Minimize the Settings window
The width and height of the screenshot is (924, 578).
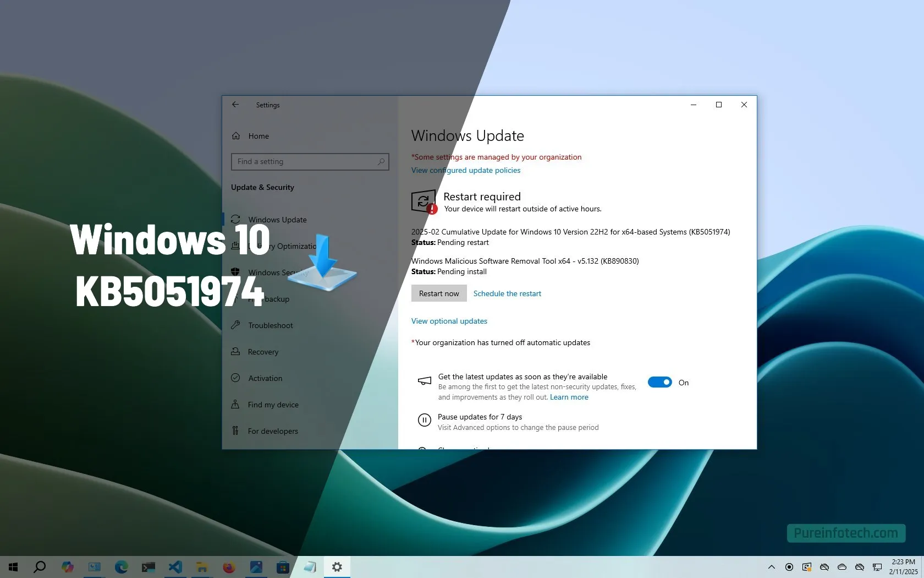point(694,105)
